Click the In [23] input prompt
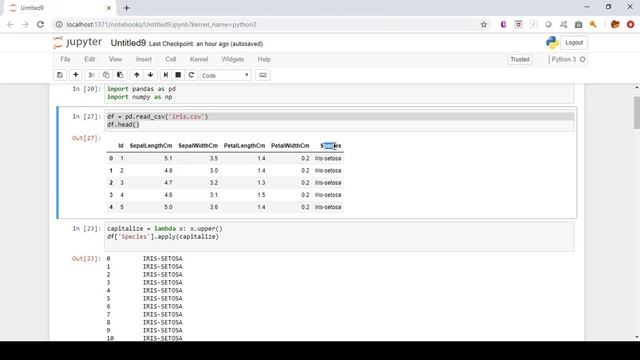640x360 pixels. click(x=86, y=229)
